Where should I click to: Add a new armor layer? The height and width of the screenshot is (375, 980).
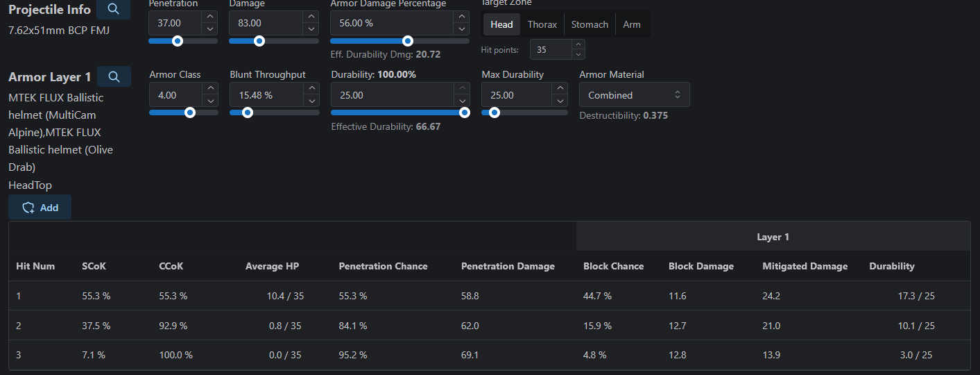[x=40, y=208]
